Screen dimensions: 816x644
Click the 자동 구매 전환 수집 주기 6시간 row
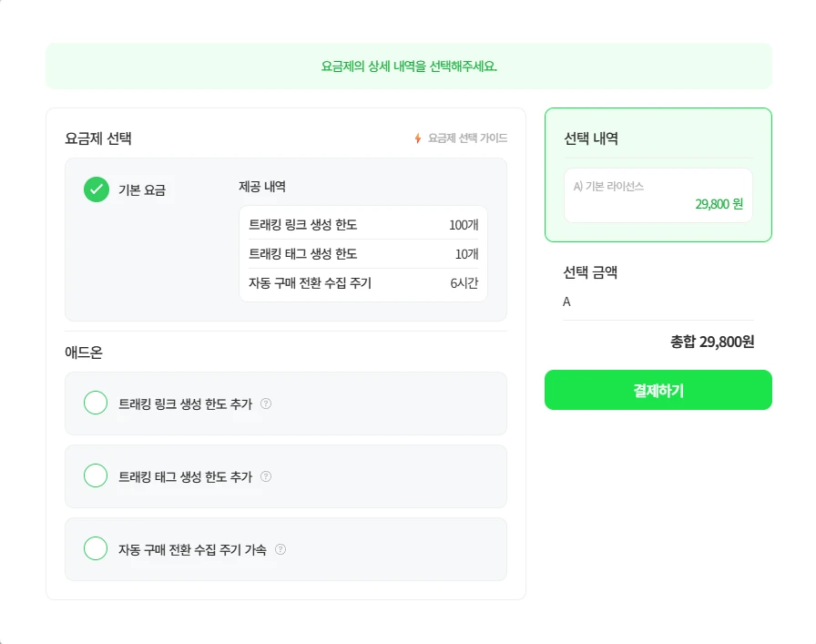362,283
